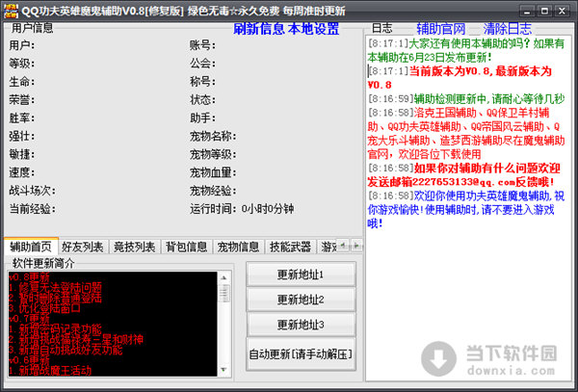Click tab strip left scroll arrow

tap(343, 246)
